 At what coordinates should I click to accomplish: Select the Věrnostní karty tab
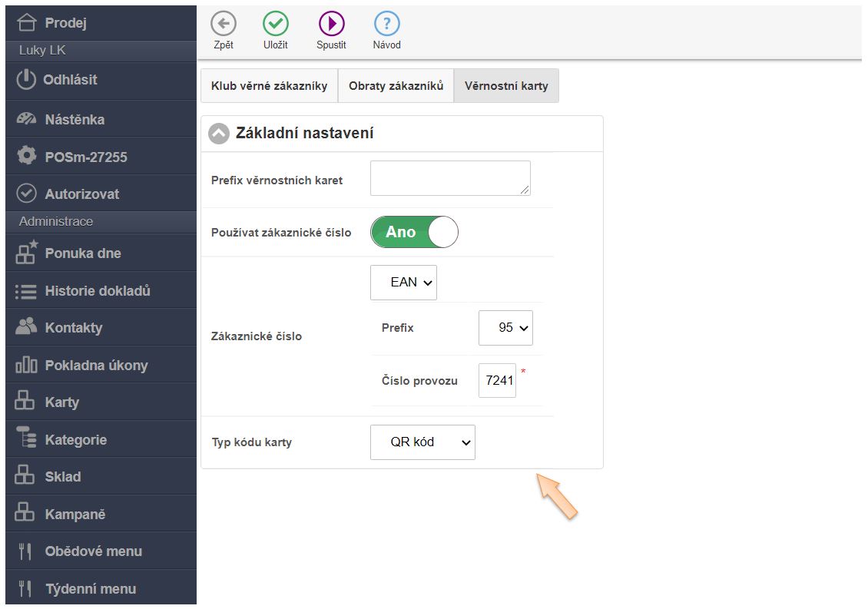(506, 86)
